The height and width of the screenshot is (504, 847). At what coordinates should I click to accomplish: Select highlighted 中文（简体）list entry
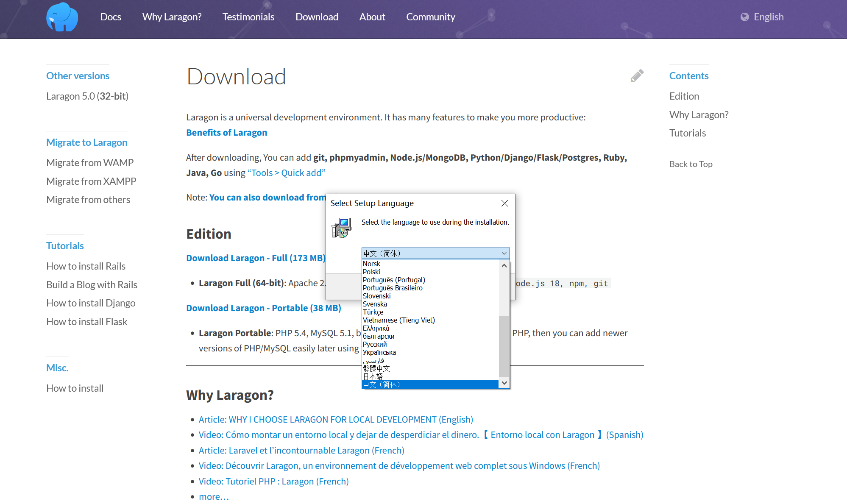point(430,384)
